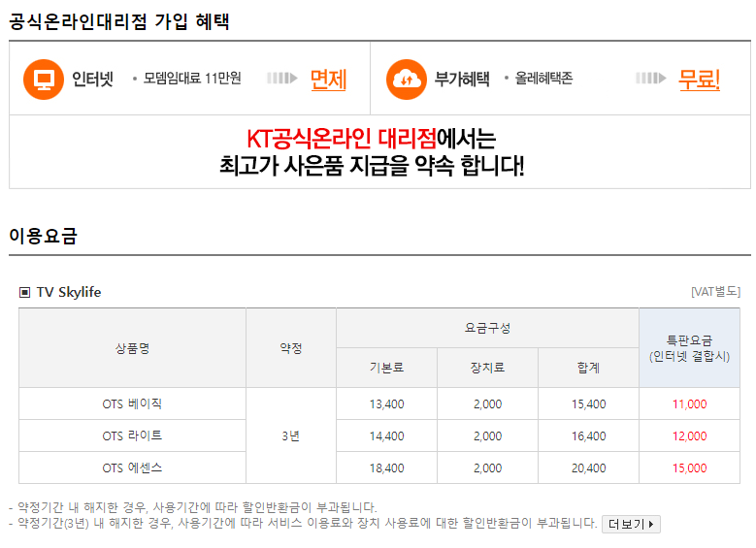Image resolution: width=756 pixels, height=548 pixels.
Task: Click the red 12,000 special price
Action: 689,435
